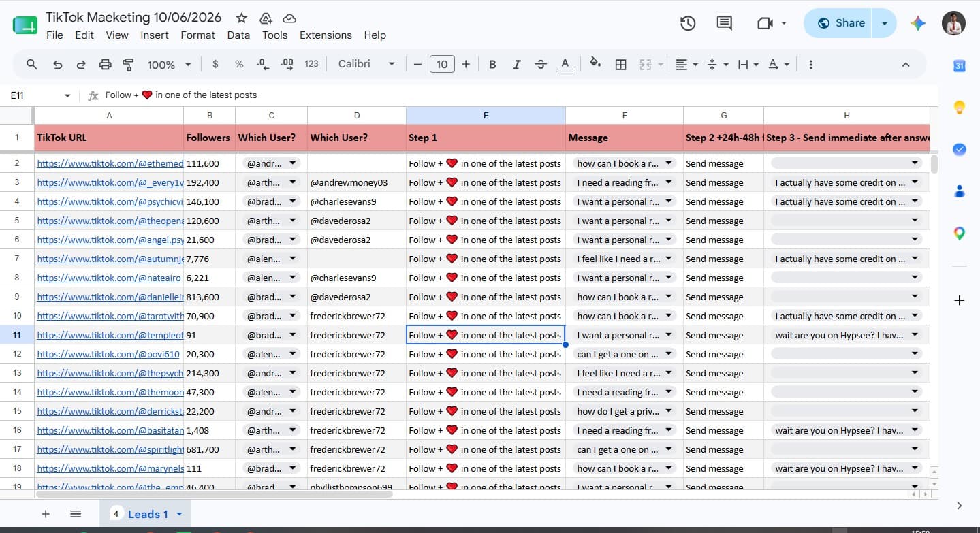Get add-ons plus icon in side panel
The image size is (980, 533).
[960, 300]
